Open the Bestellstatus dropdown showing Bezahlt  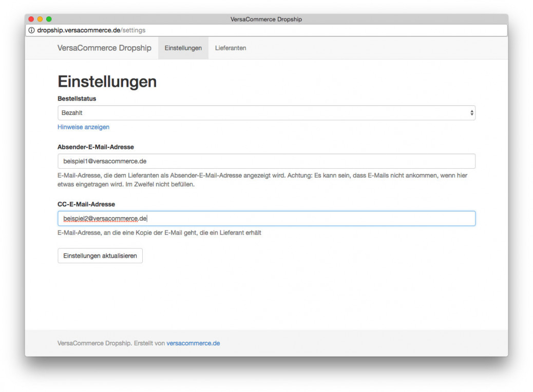pyautogui.click(x=266, y=113)
